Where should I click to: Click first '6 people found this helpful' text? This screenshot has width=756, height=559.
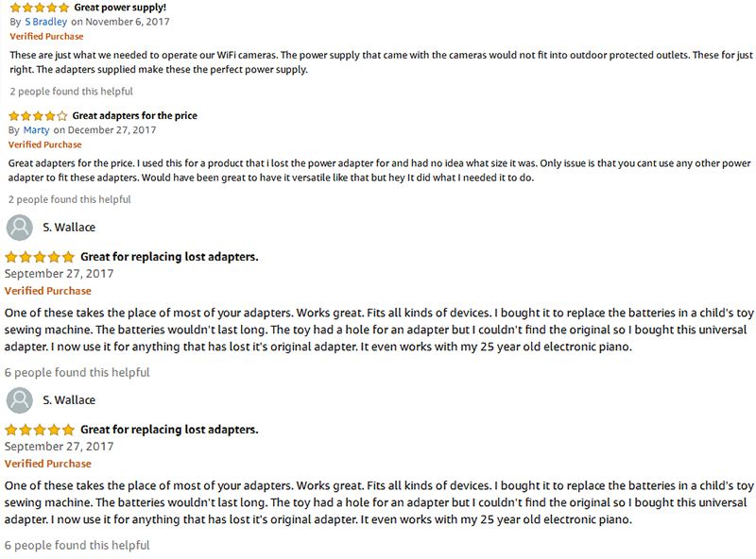(77, 372)
